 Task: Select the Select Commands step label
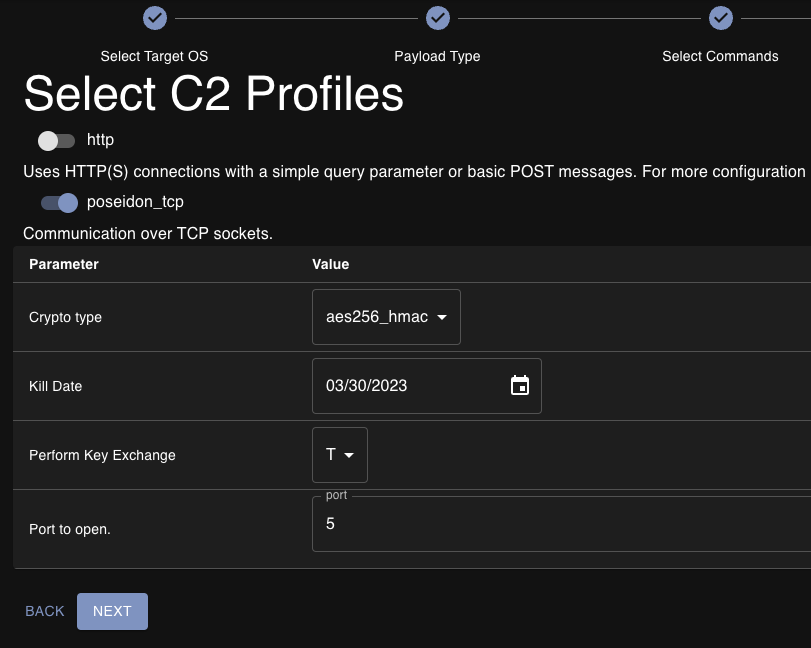(719, 56)
